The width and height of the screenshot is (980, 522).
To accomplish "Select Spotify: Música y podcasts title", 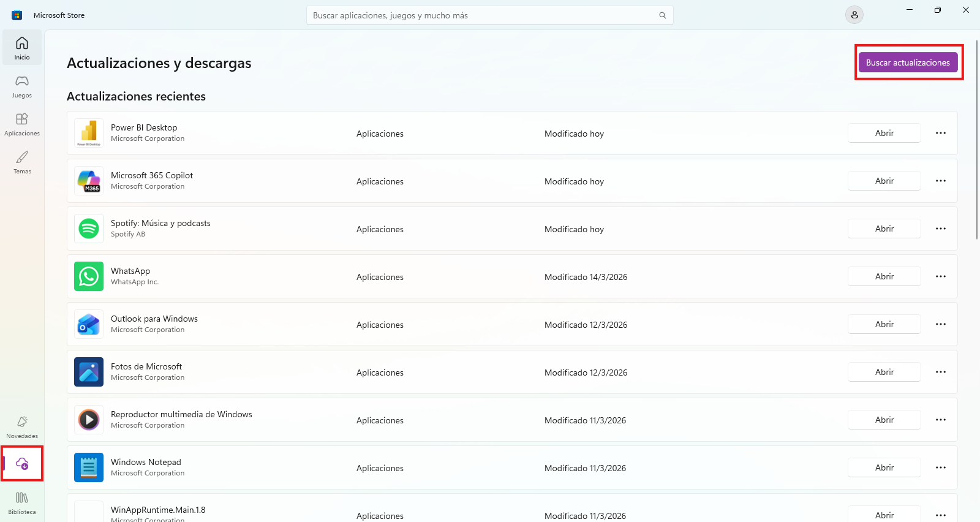I will coord(160,223).
